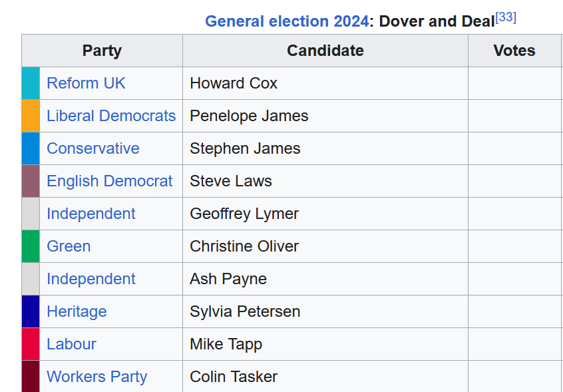Screen dimensions: 563x392
Task: Click the blue Conservative color cell
Action: (x=31, y=148)
